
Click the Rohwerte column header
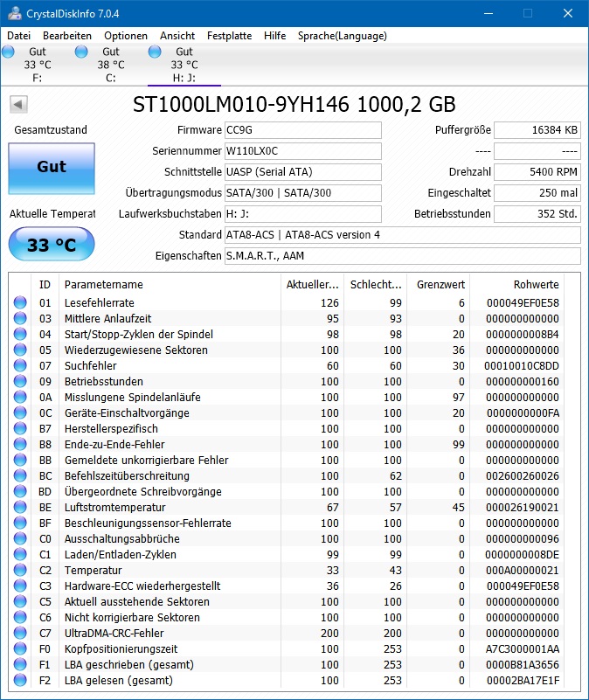517,284
